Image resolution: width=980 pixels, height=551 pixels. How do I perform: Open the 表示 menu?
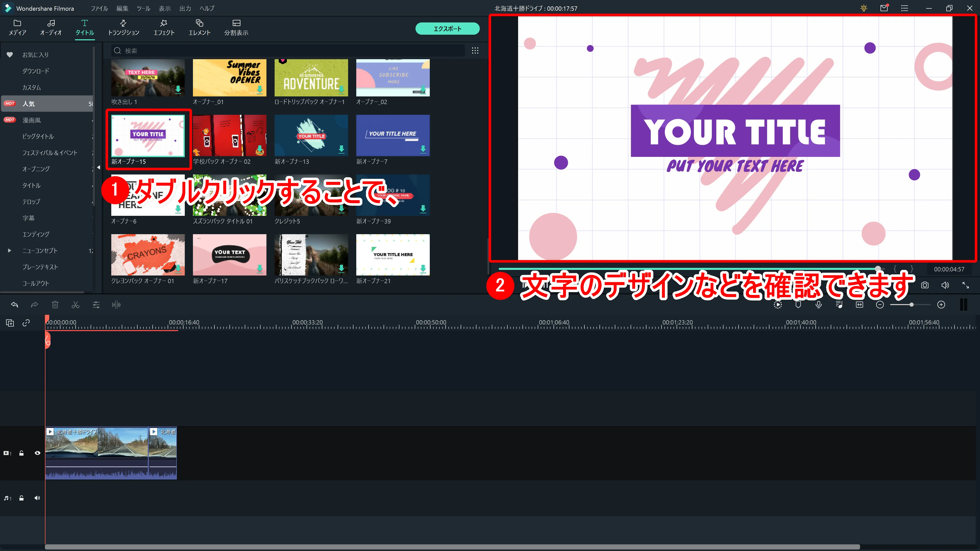click(x=164, y=8)
